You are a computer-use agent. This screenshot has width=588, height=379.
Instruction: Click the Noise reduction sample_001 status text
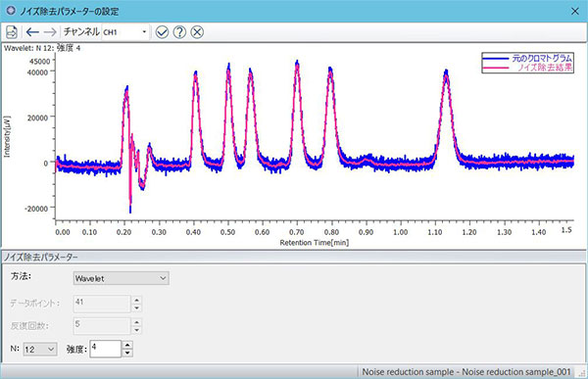[x=466, y=372]
